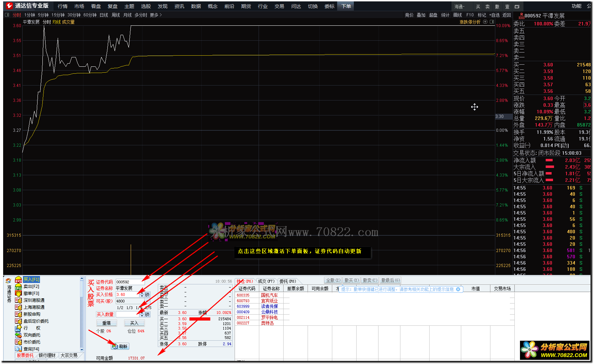Switch to the 银行理财 tab

[x=47, y=355]
